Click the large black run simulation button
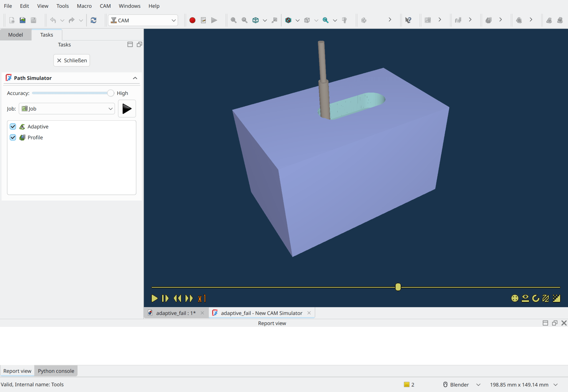The width and height of the screenshot is (568, 392). tap(127, 109)
